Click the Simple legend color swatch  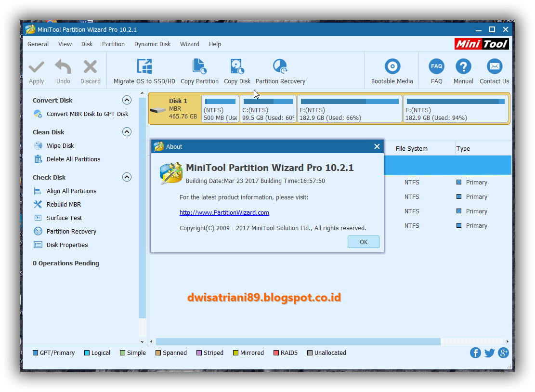click(122, 353)
